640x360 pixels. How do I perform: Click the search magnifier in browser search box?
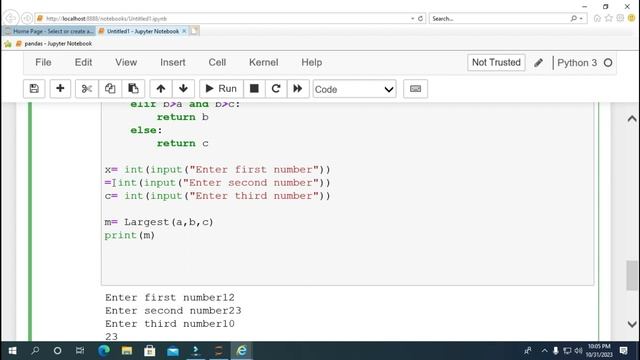click(x=573, y=18)
